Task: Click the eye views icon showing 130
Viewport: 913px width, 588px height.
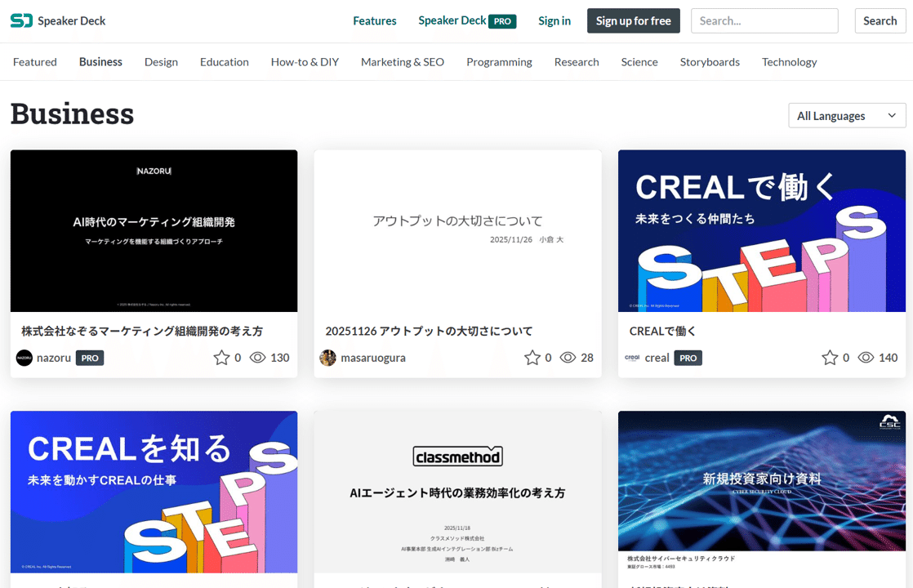Action: pyautogui.click(x=258, y=357)
